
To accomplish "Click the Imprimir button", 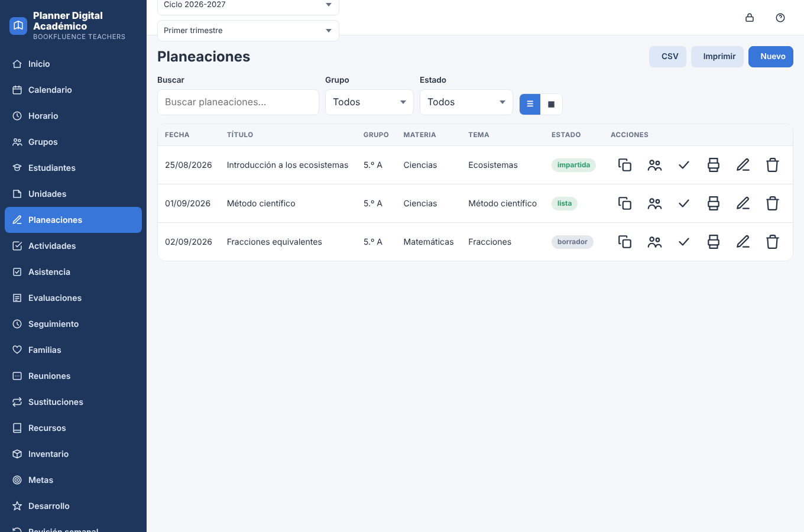I will click(717, 57).
